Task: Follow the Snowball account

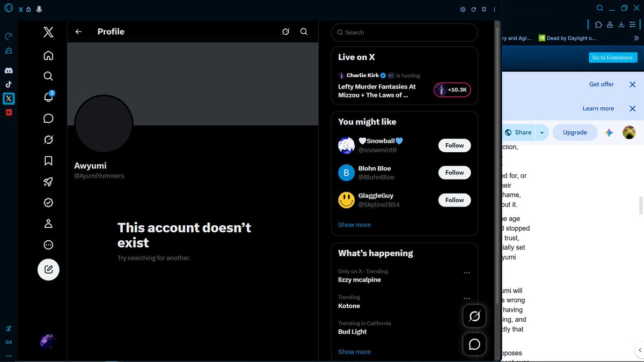Action: (x=455, y=145)
